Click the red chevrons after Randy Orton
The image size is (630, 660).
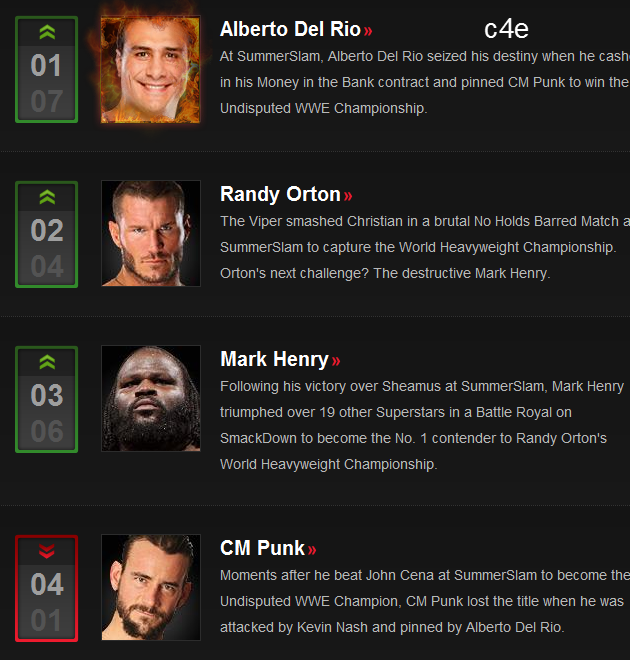348,196
